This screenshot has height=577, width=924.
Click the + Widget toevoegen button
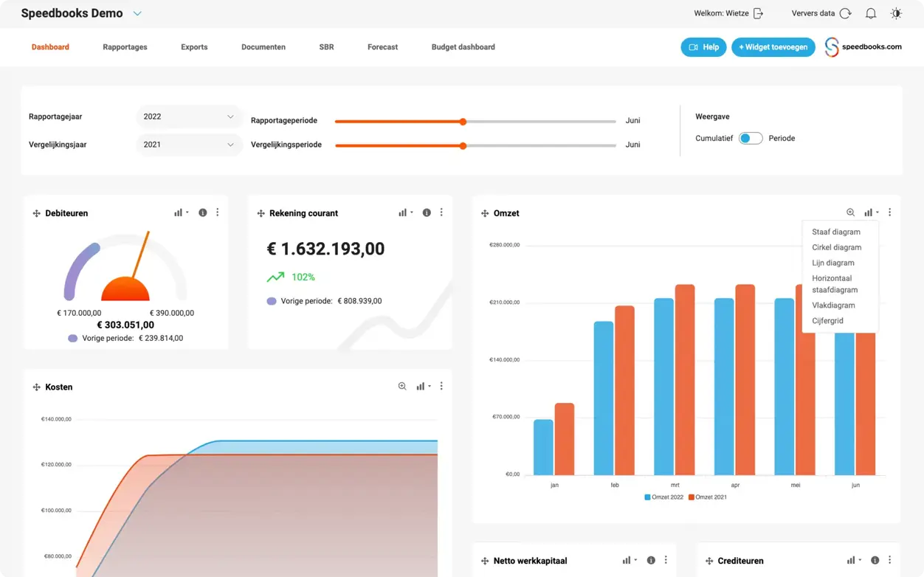coord(773,47)
